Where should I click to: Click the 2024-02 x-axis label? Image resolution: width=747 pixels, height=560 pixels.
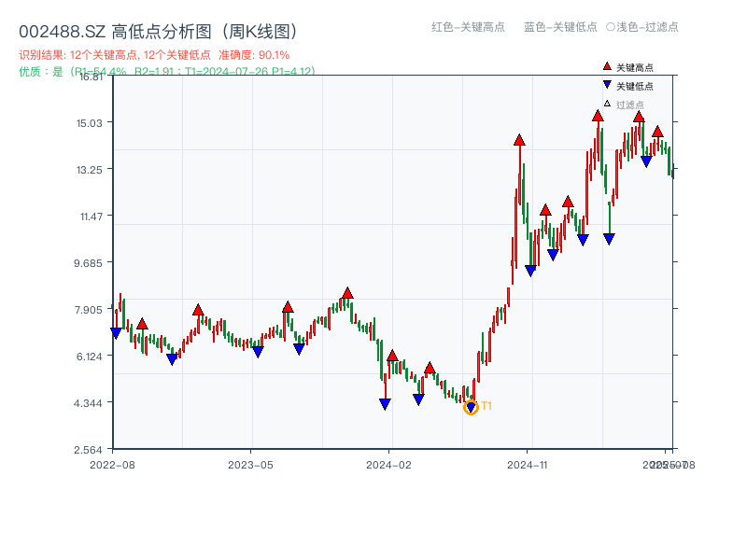[388, 465]
